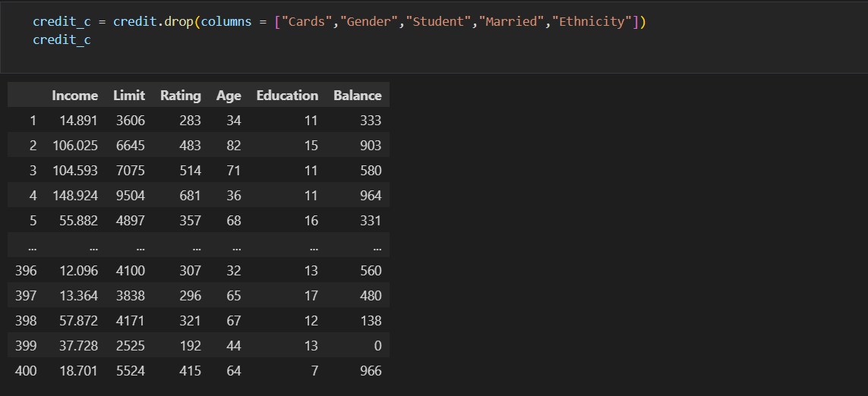This screenshot has width=868, height=396.
Task: Select the Age value 71
Action: pos(234,171)
